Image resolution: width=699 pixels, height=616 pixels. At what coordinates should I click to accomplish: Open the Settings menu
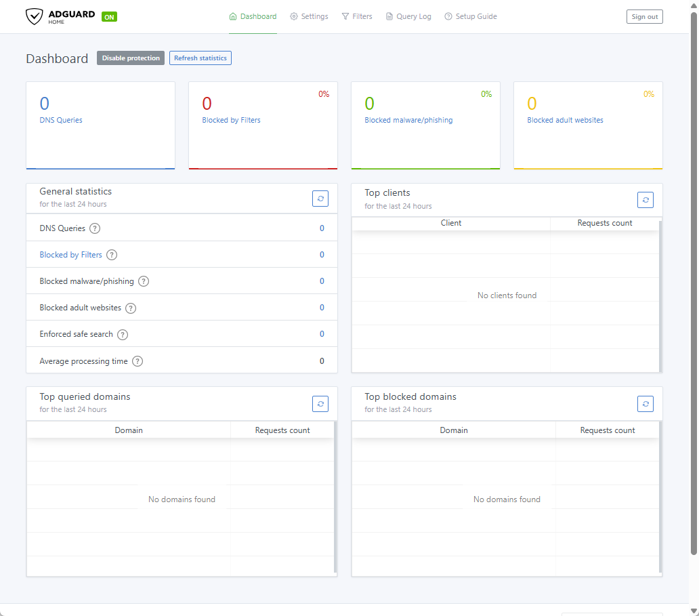tap(310, 16)
